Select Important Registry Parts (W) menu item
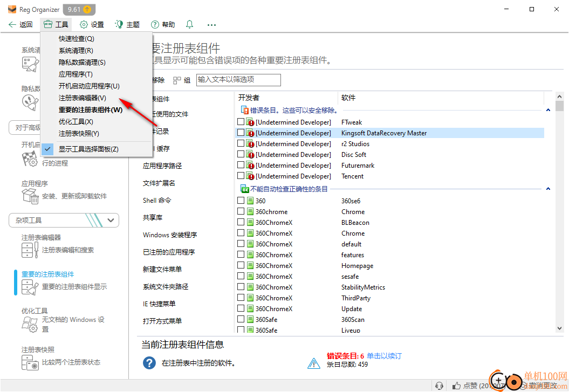Image resolution: width=569 pixels, height=392 pixels. pyautogui.click(x=96, y=110)
